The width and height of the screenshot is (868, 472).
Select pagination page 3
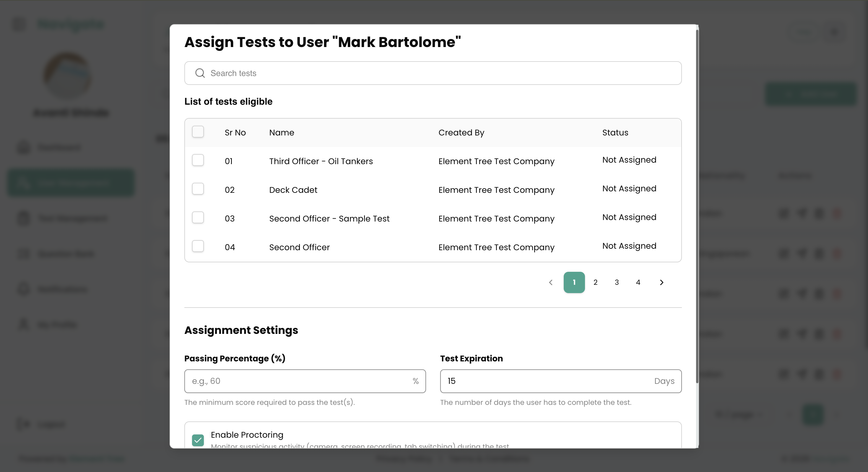coord(617,282)
